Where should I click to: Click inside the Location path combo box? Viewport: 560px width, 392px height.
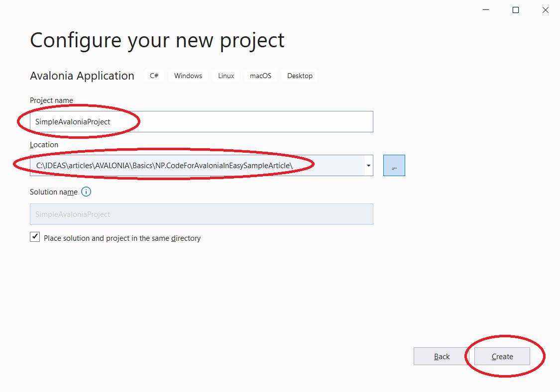(x=197, y=165)
